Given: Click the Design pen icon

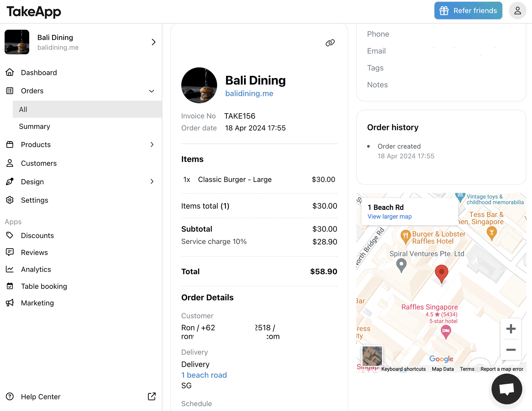Looking at the screenshot, I should pyautogui.click(x=10, y=181).
